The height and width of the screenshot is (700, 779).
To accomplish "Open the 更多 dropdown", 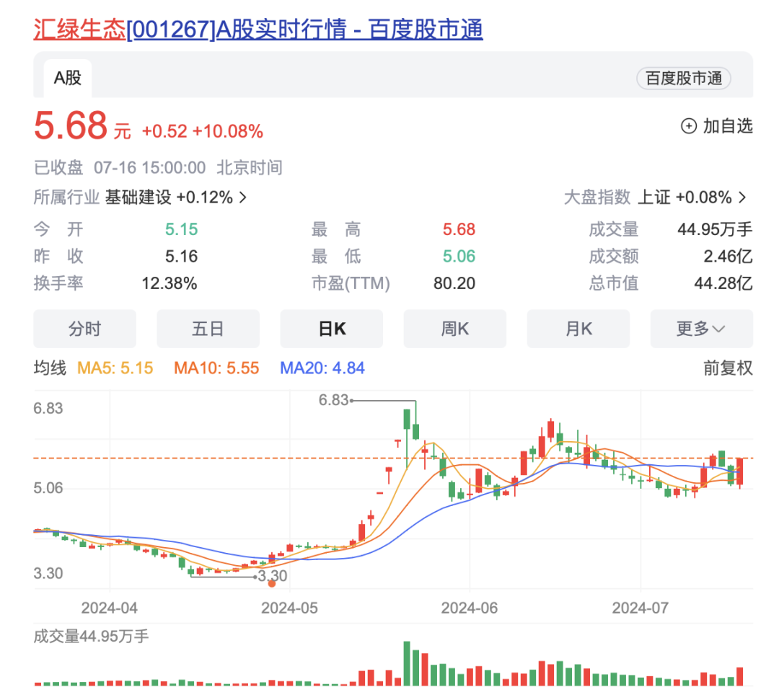I will (702, 329).
